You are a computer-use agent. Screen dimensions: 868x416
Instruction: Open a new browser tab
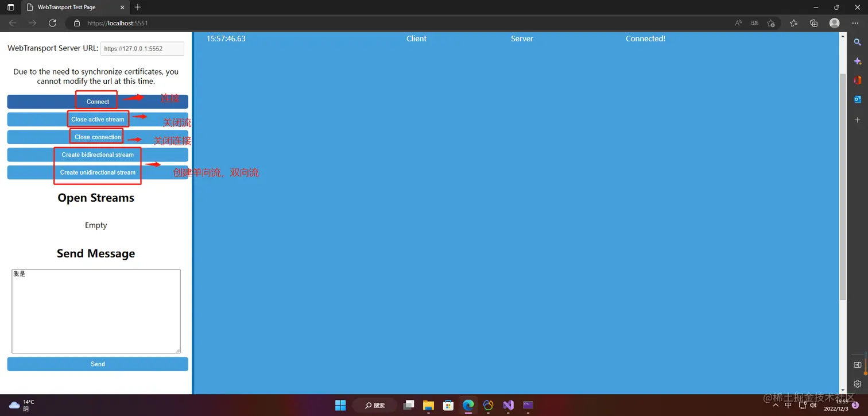(x=138, y=7)
